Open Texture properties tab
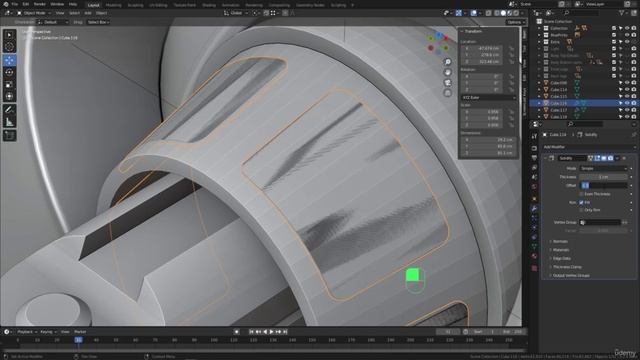Screen dimensions: 640x360 pos(534,268)
